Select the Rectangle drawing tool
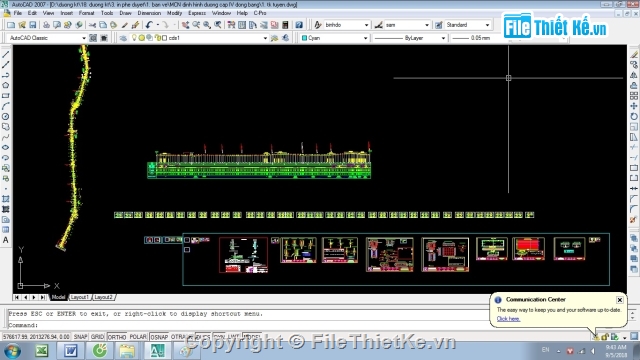Viewport: 640px width, 360px height. (6, 96)
